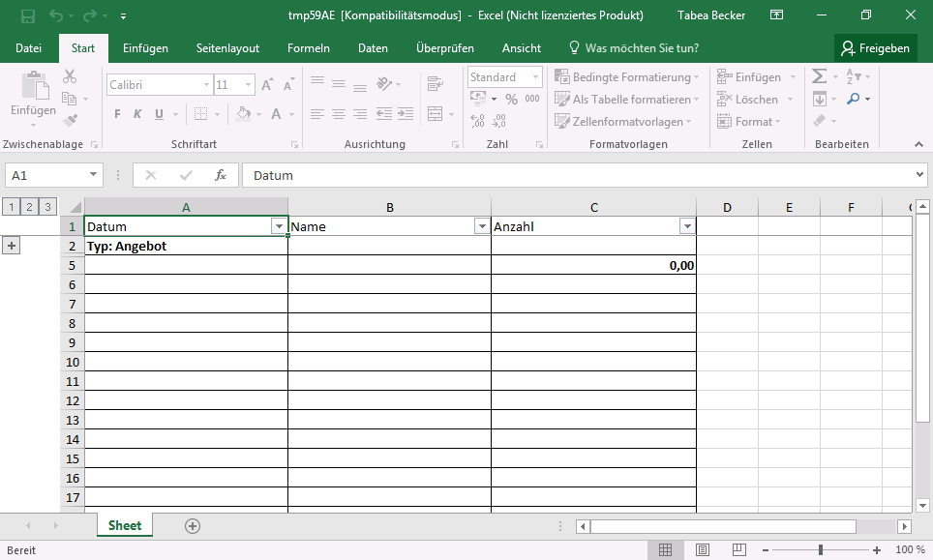Switch to the Ansicht tab

522,48
